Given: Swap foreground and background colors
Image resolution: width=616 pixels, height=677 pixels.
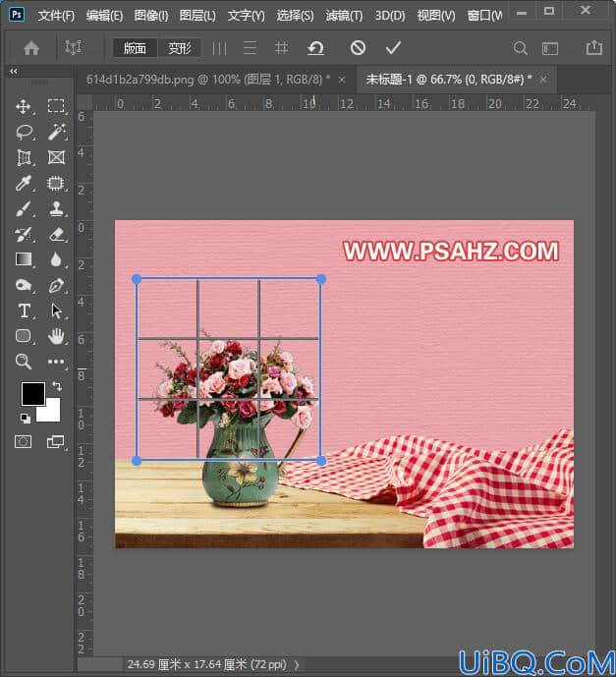Looking at the screenshot, I should click(x=57, y=385).
